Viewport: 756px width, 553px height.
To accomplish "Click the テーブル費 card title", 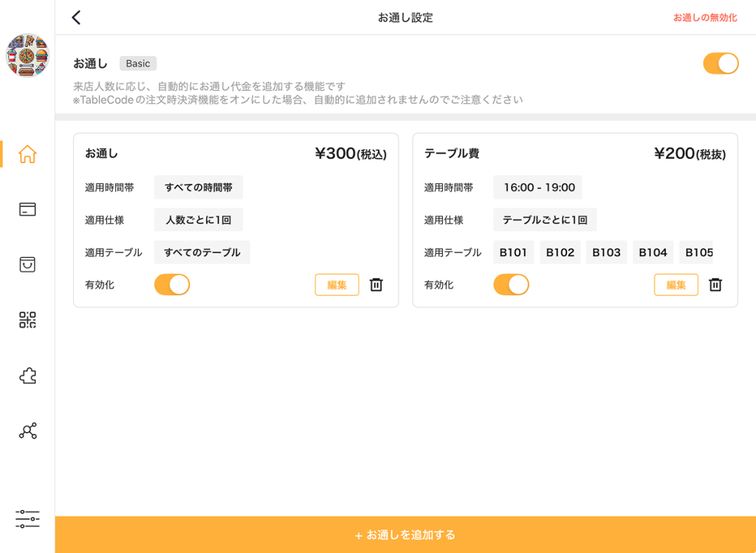I will click(x=452, y=154).
